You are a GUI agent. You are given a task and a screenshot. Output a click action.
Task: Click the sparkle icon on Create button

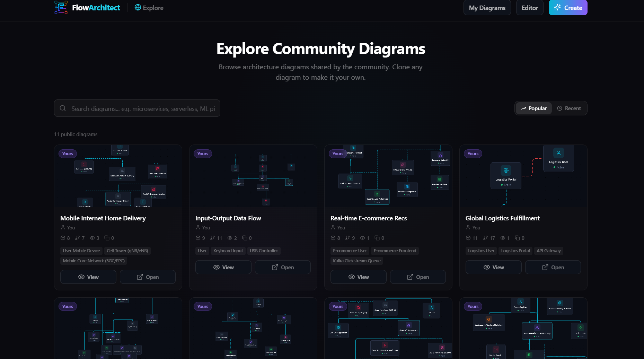coord(557,8)
